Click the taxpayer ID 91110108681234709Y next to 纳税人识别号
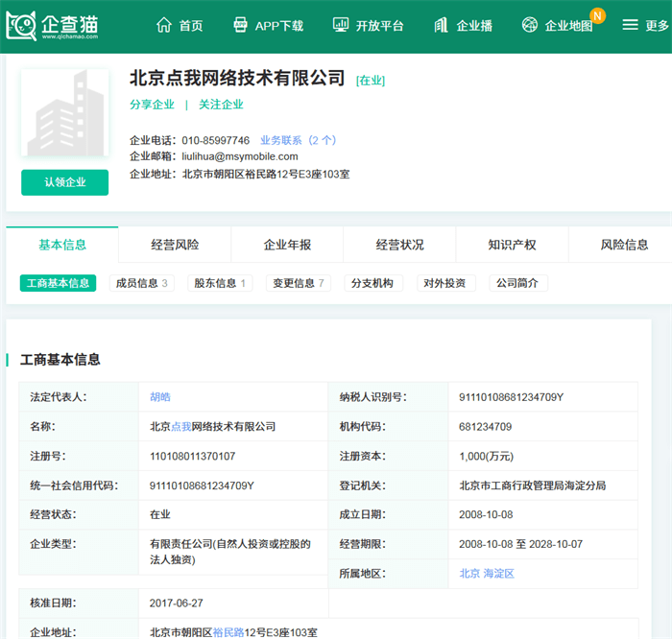The width and height of the screenshot is (672, 639). tap(511, 397)
